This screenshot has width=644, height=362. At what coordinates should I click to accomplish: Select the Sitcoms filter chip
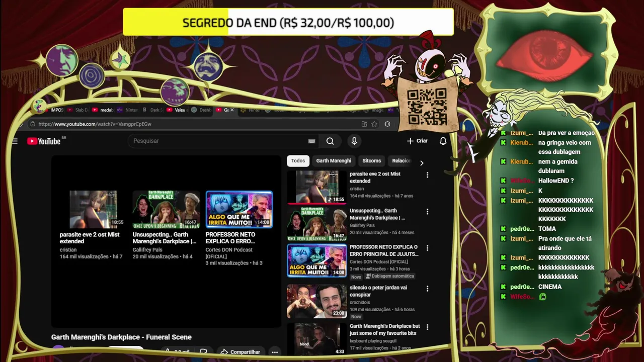[x=372, y=161]
